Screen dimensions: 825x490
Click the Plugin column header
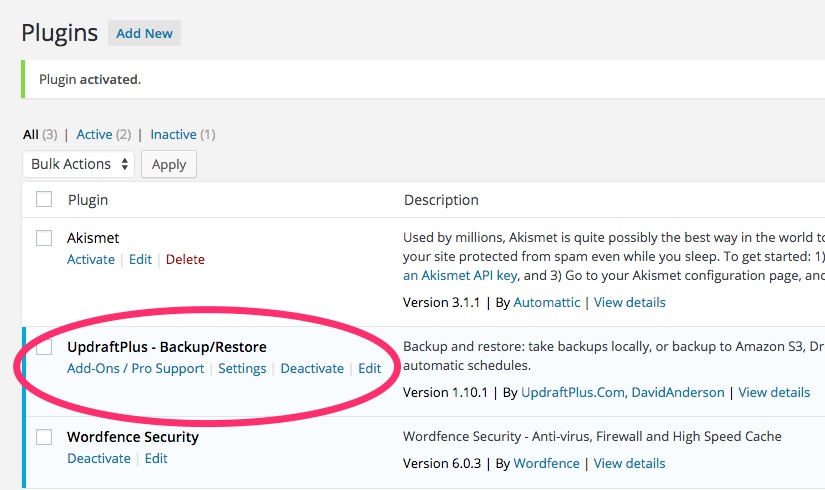pyautogui.click(x=88, y=200)
